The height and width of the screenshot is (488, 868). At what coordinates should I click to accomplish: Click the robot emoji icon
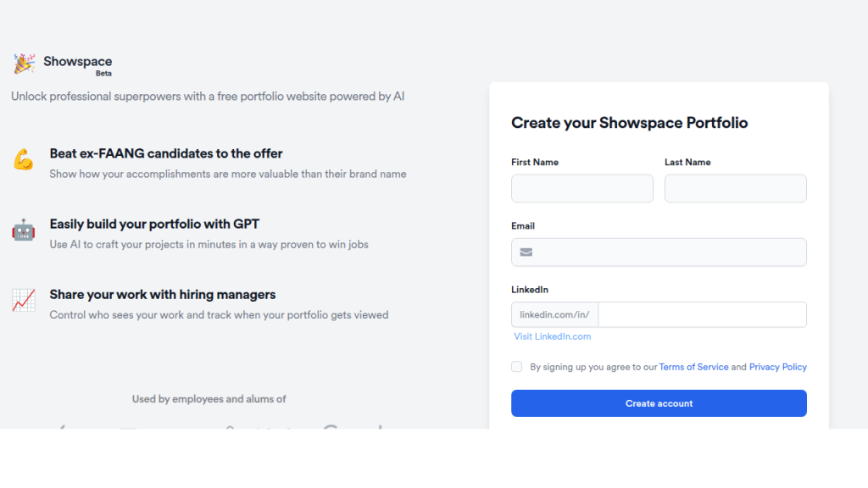pos(23,230)
